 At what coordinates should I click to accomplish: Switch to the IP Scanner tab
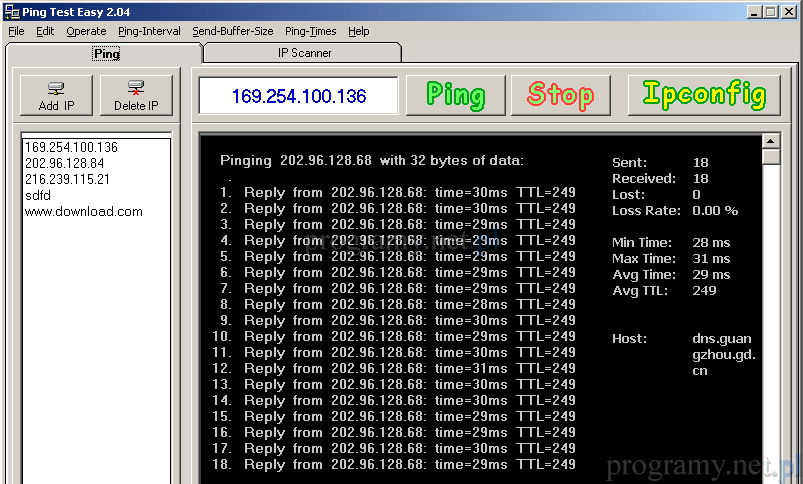tap(304, 53)
